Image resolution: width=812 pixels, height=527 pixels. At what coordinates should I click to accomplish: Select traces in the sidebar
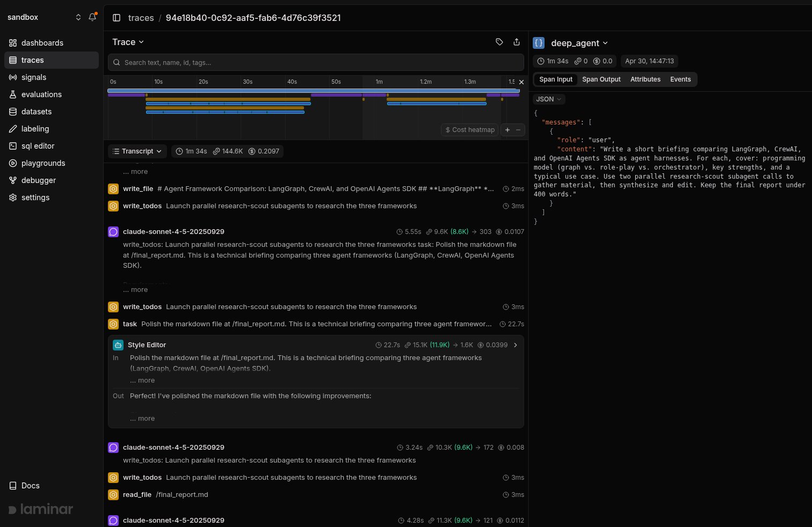point(52,60)
